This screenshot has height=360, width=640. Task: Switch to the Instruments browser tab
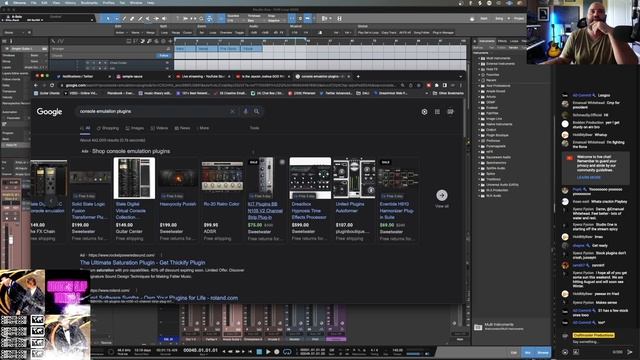(x=487, y=41)
